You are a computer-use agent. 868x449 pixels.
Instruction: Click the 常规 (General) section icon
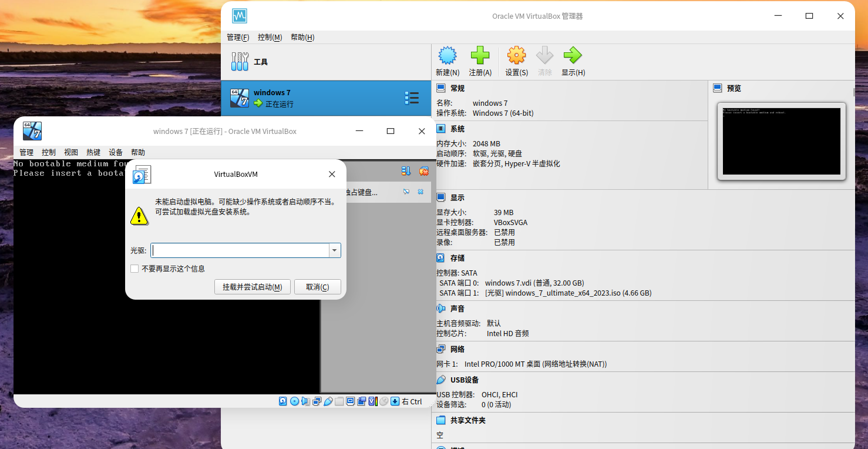pyautogui.click(x=441, y=88)
